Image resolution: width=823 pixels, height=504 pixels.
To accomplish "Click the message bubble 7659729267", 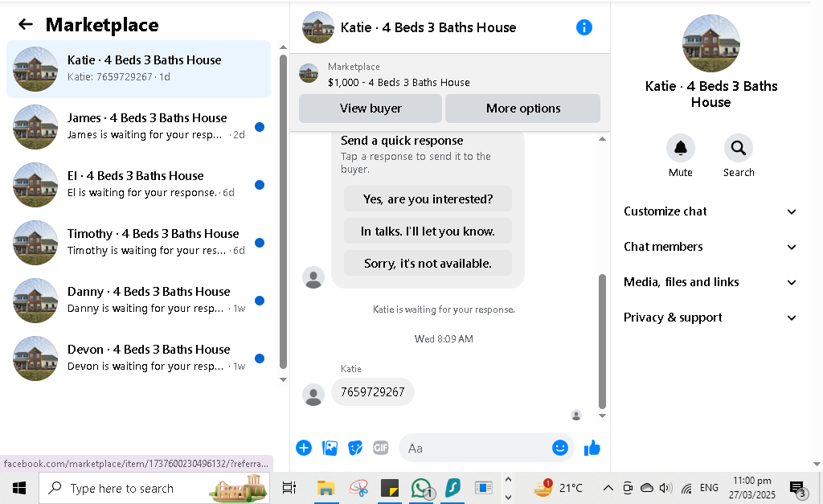I will pyautogui.click(x=373, y=391).
